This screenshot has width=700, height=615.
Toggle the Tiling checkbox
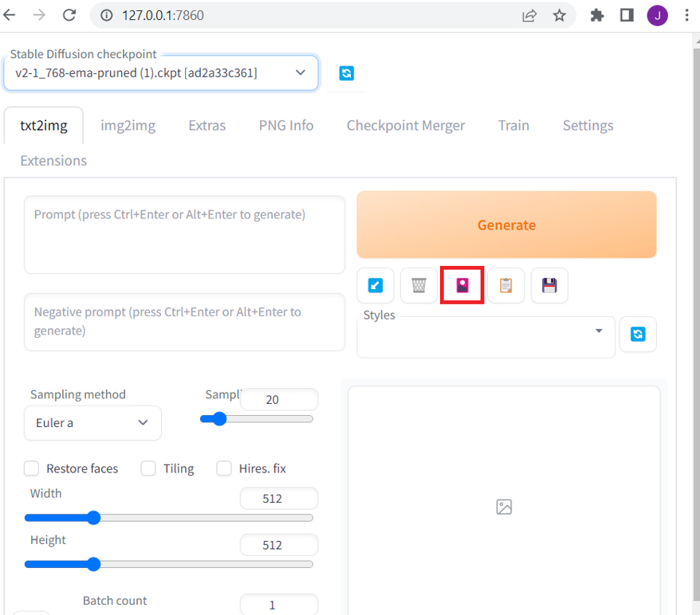(148, 468)
